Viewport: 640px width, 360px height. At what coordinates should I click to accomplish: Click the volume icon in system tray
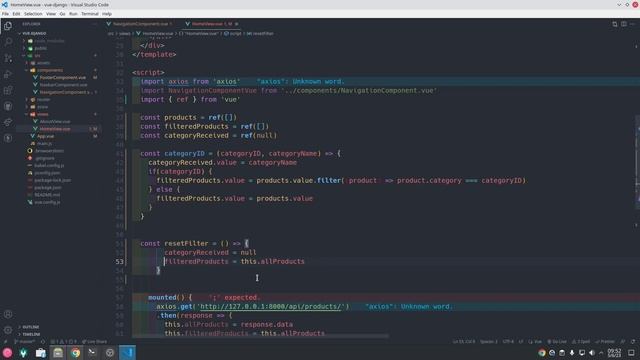[592, 353]
